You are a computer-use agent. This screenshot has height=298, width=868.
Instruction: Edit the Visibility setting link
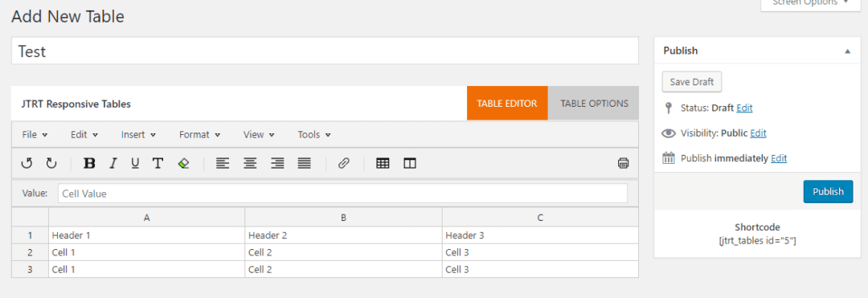click(x=759, y=133)
